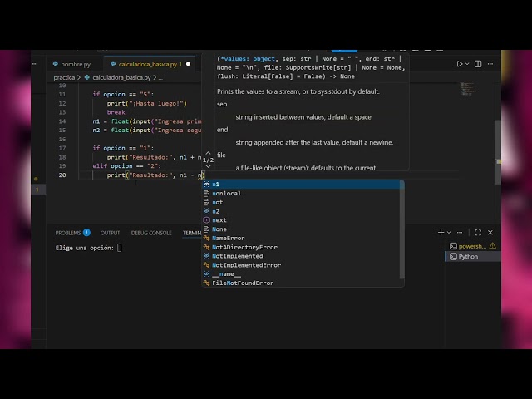Viewport: 532px width, 399px height.
Task: Open run options dropdown beside play button
Action: pos(467,64)
